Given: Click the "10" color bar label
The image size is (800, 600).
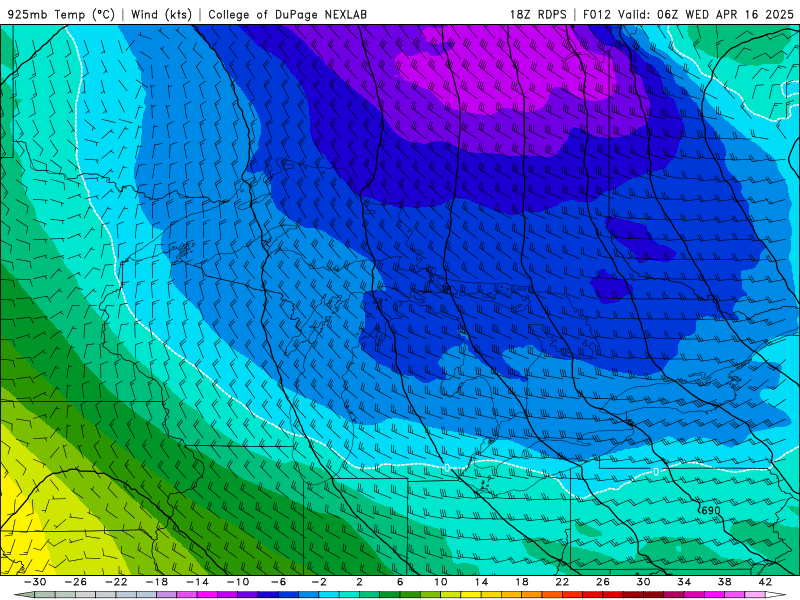Looking at the screenshot, I should click(x=441, y=582).
